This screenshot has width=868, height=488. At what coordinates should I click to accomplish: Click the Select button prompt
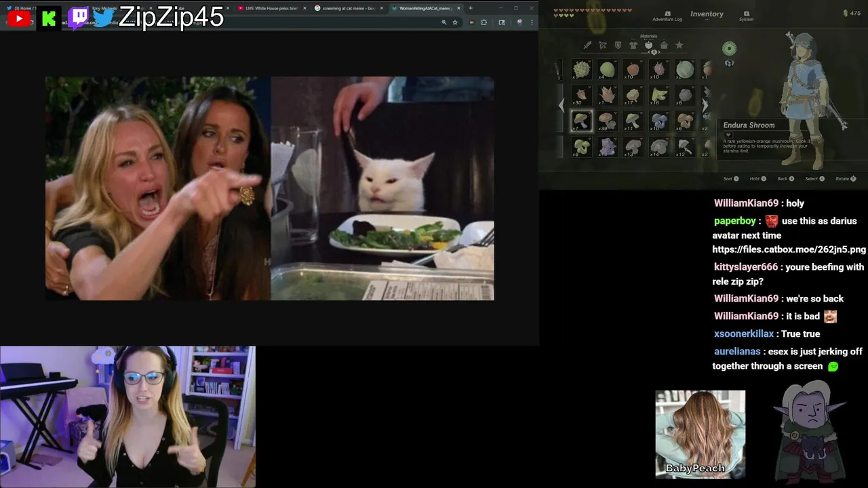click(x=814, y=179)
